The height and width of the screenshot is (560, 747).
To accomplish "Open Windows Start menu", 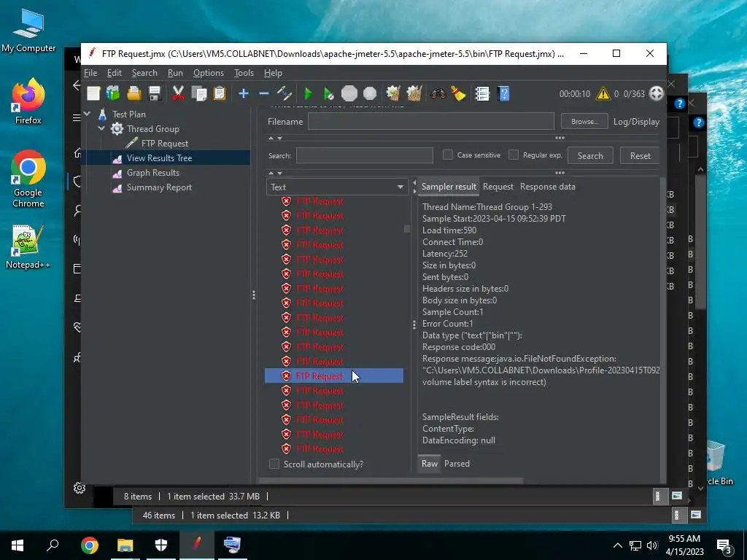I will pyautogui.click(x=18, y=545).
